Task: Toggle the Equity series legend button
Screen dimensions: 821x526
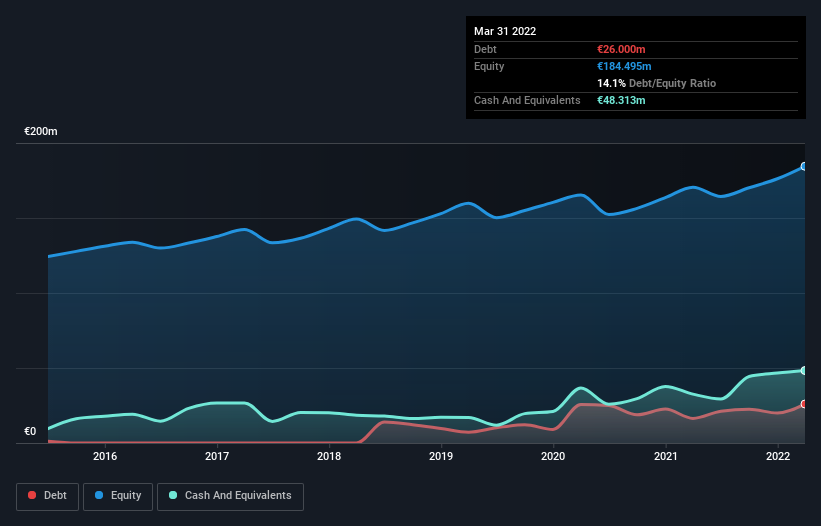Action: pos(118,496)
